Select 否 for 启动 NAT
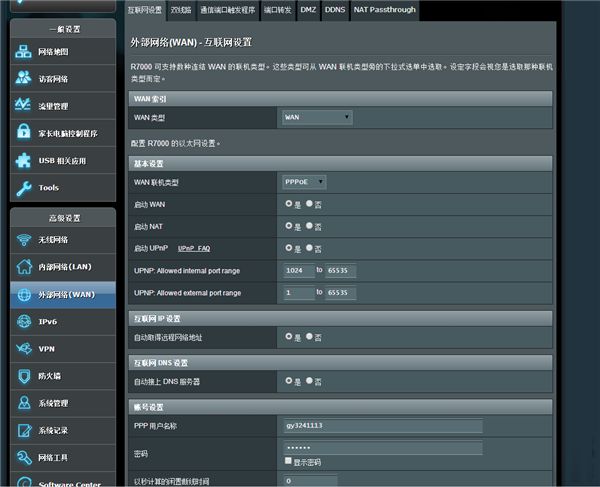The height and width of the screenshot is (487, 600). coord(310,226)
